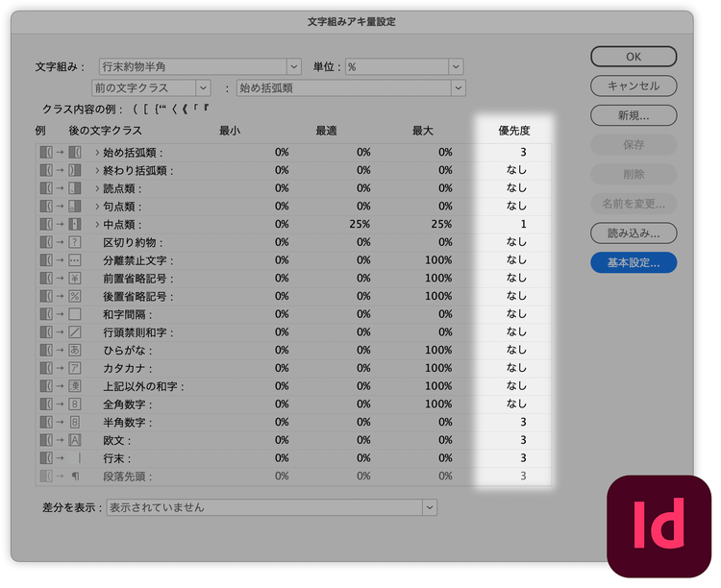
Task: Click the yen icon for 前置省略記号
Action: [x=74, y=278]
